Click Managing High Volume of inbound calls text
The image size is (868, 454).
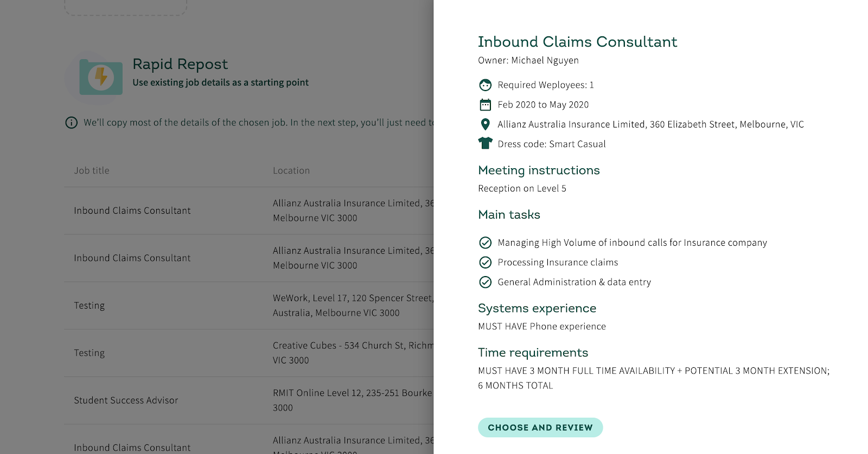[x=633, y=242]
